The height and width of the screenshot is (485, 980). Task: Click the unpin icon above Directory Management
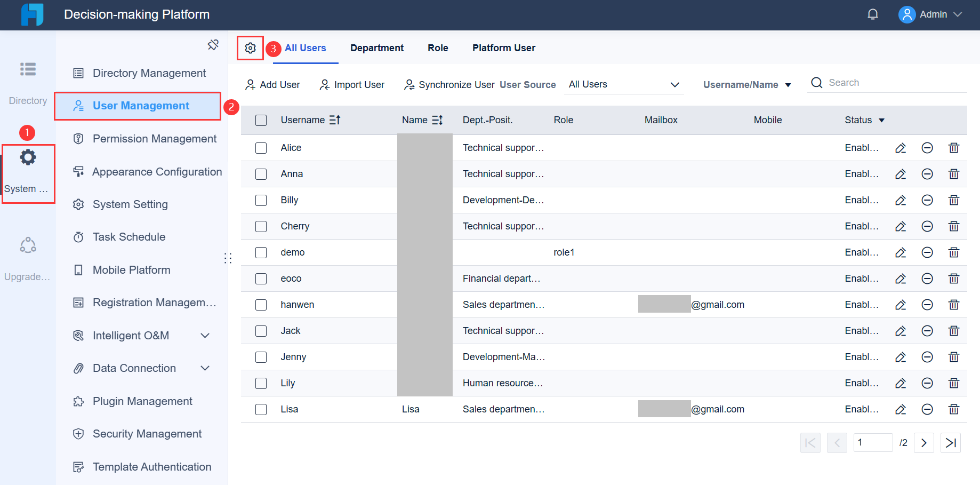tap(213, 45)
